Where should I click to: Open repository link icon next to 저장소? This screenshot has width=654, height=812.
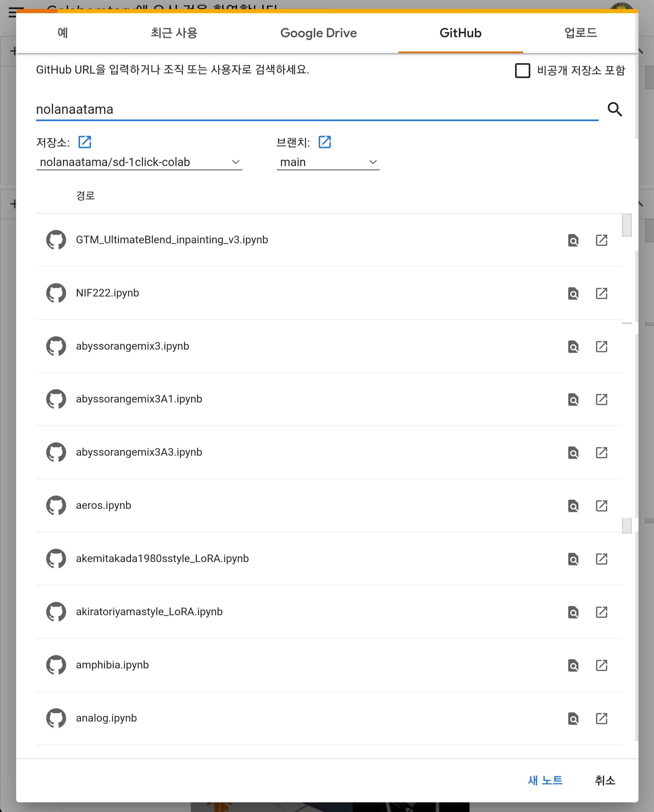[84, 142]
